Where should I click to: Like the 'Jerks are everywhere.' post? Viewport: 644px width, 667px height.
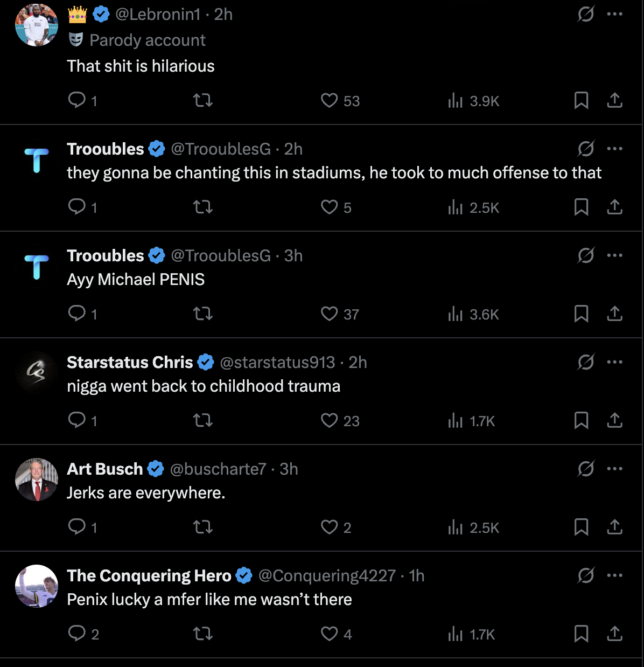point(329,527)
